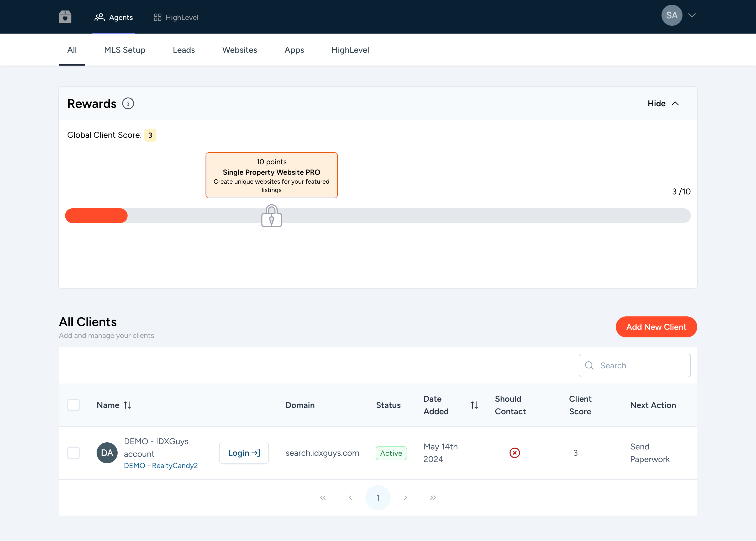Check the DEMO - IDXGuys account row checkbox
The height and width of the screenshot is (541, 756).
pyautogui.click(x=73, y=453)
